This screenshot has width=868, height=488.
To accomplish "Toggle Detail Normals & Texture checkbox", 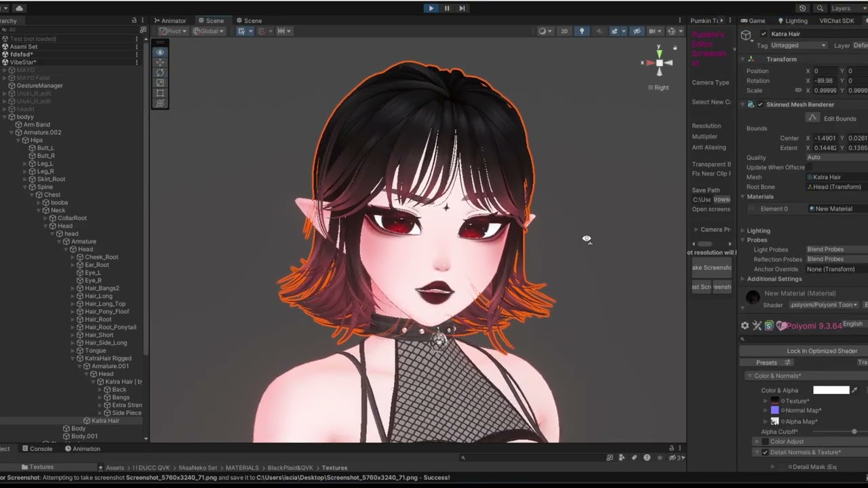I will pos(765,452).
